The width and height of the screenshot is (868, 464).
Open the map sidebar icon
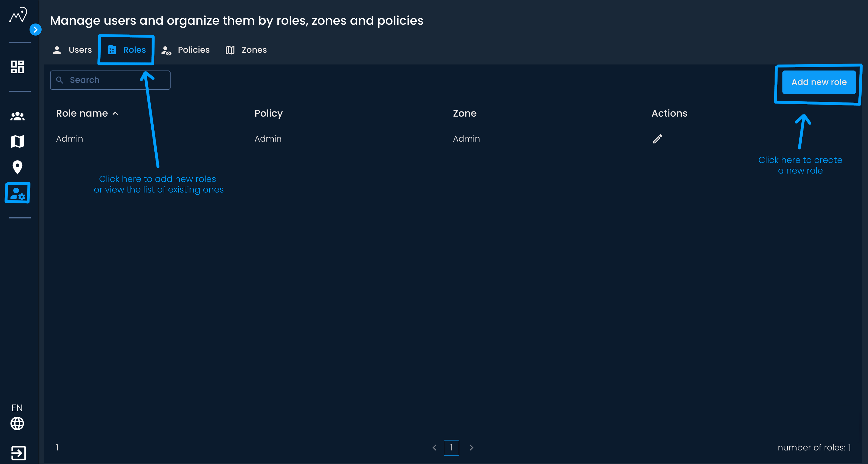(17, 142)
